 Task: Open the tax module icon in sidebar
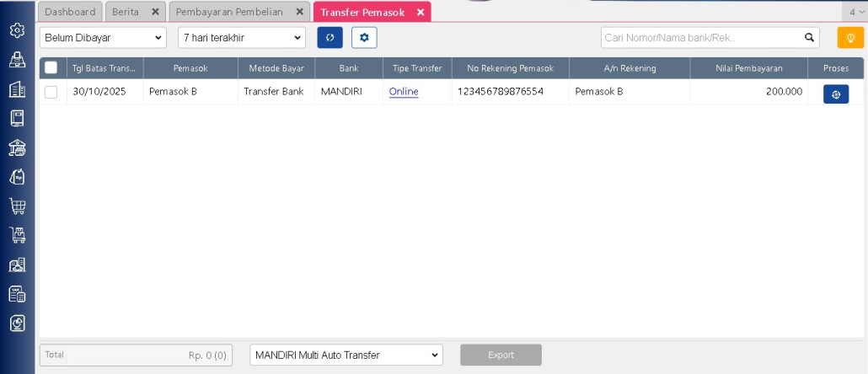[x=17, y=293]
